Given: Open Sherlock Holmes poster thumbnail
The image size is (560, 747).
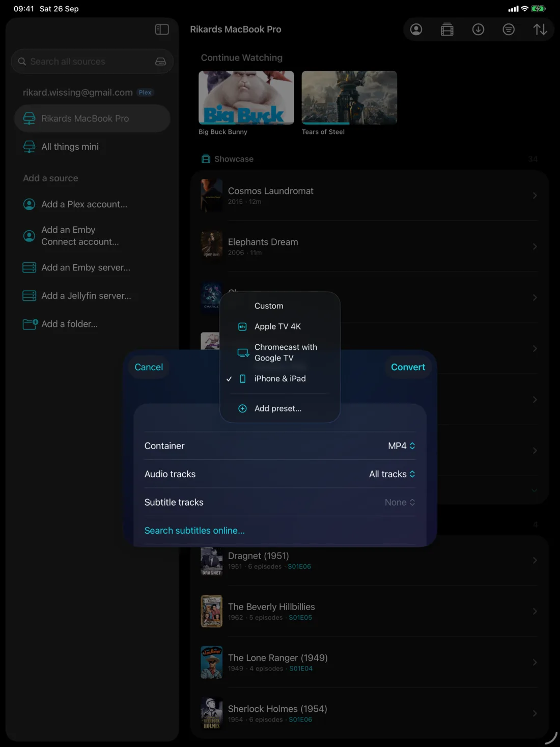Looking at the screenshot, I should pyautogui.click(x=211, y=713).
